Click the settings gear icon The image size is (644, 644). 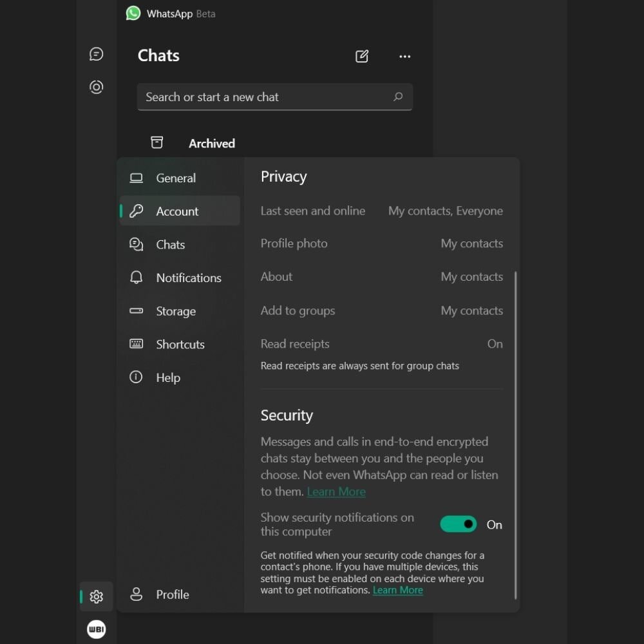point(97,596)
